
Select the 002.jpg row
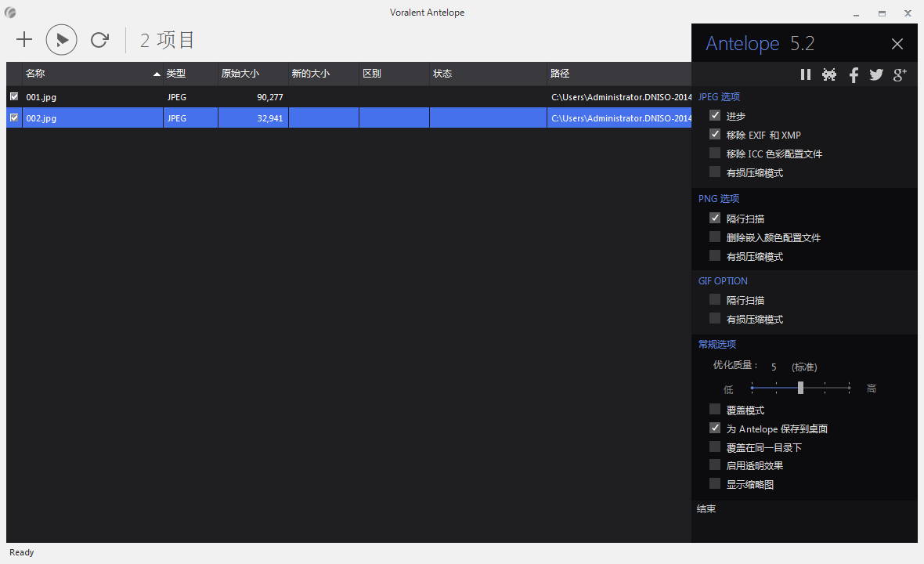(349, 117)
